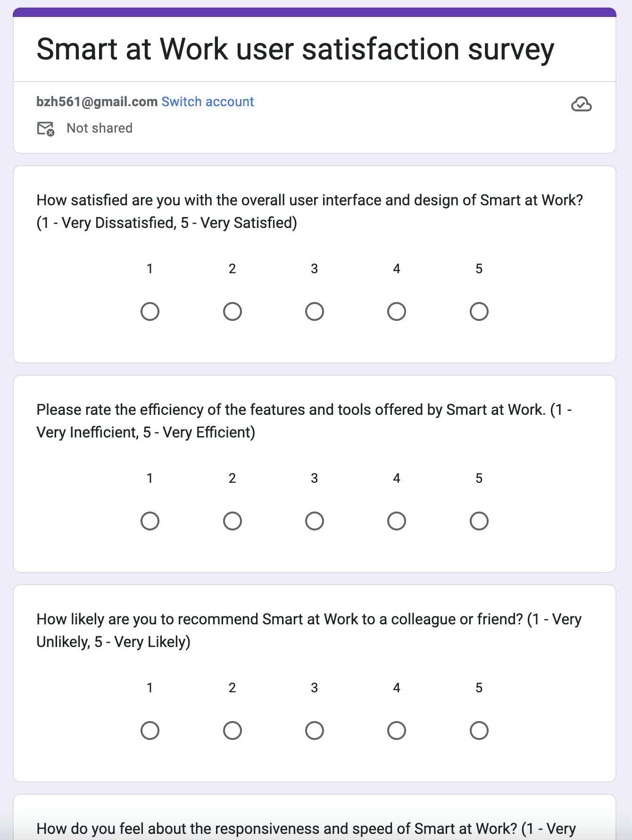
Task: Select rating 5 for interface design satisfaction
Action: (479, 311)
